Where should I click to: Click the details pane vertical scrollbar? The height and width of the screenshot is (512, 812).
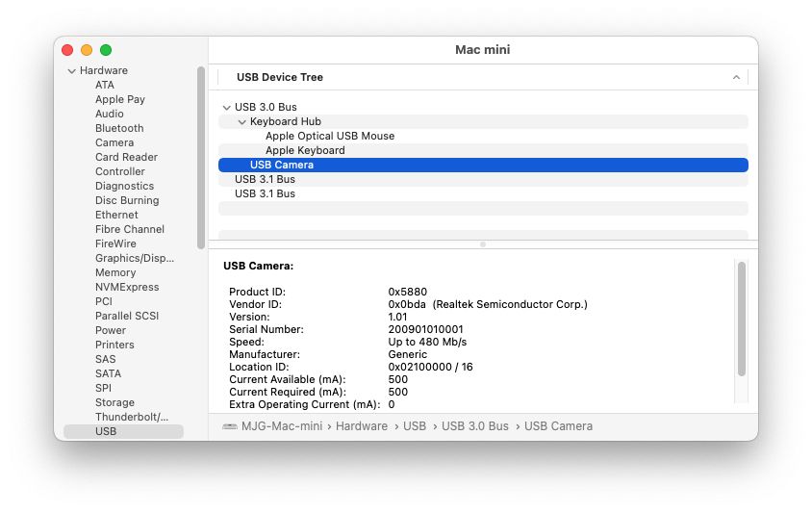click(x=742, y=320)
